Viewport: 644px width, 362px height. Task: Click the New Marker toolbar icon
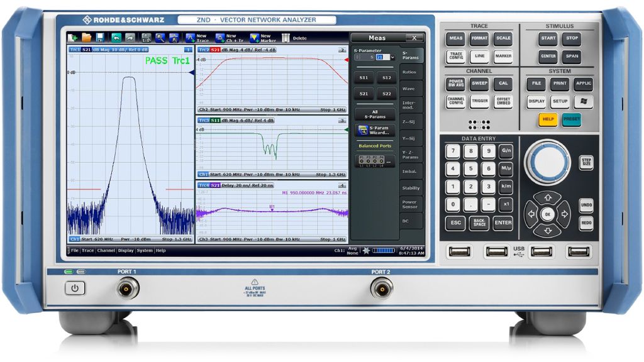click(254, 38)
